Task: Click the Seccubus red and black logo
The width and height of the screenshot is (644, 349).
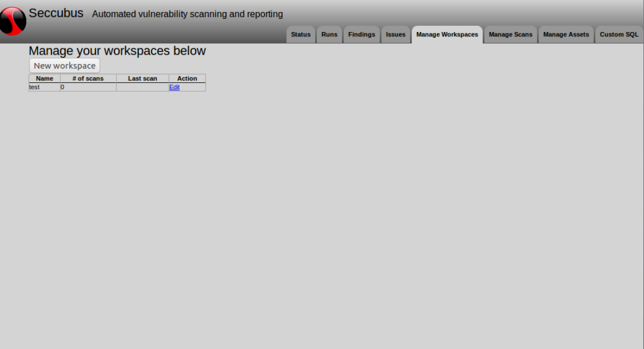Action: tap(13, 21)
